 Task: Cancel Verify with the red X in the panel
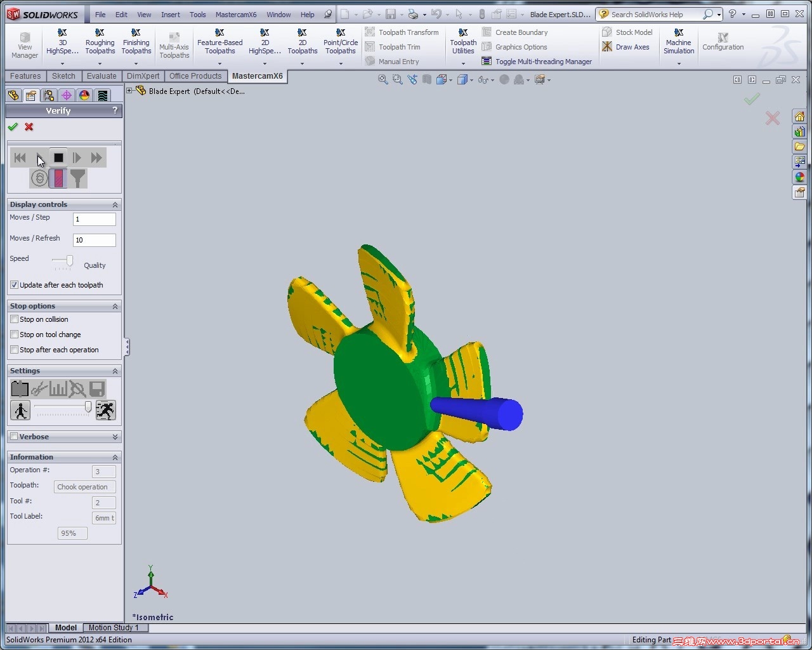tap(29, 127)
